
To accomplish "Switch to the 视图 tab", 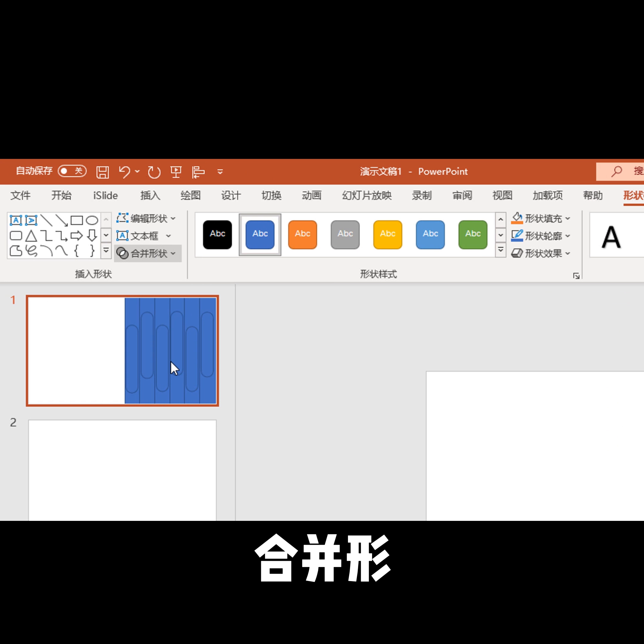I will [502, 195].
